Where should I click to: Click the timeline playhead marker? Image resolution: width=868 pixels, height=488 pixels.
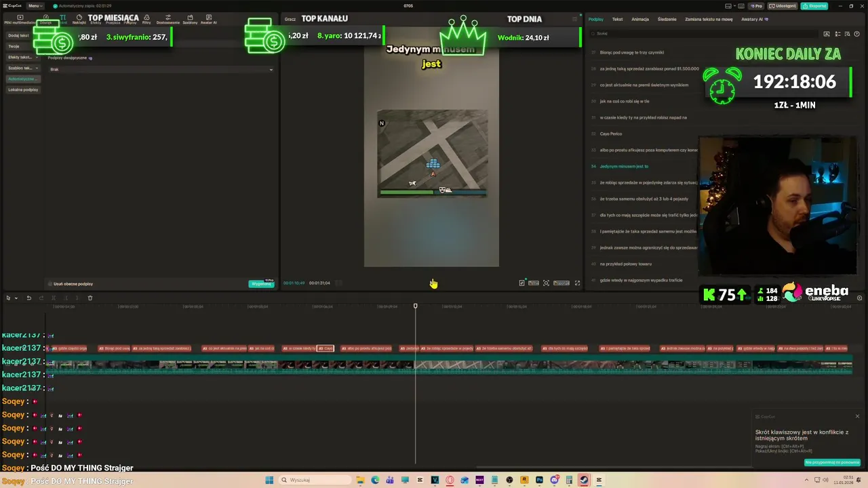point(415,306)
